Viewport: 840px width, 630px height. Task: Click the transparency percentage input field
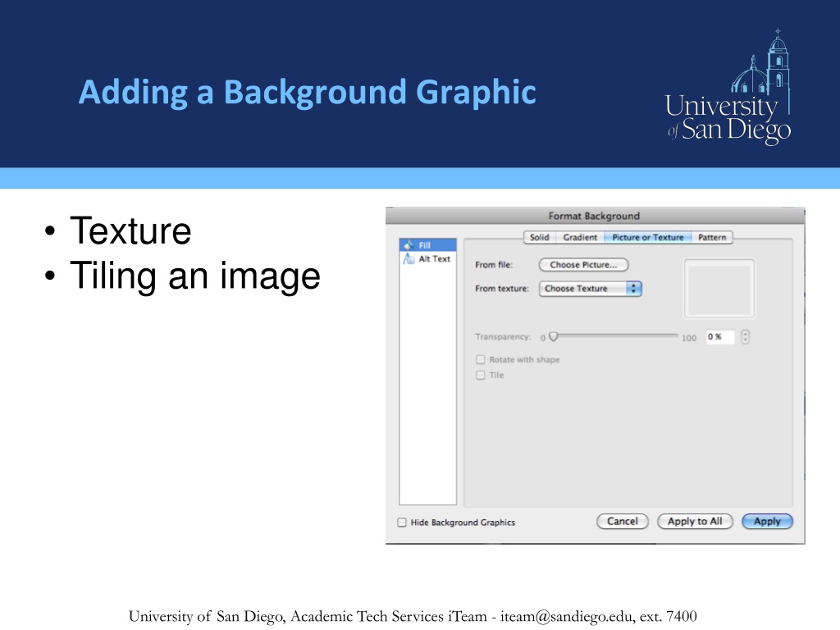click(x=719, y=337)
